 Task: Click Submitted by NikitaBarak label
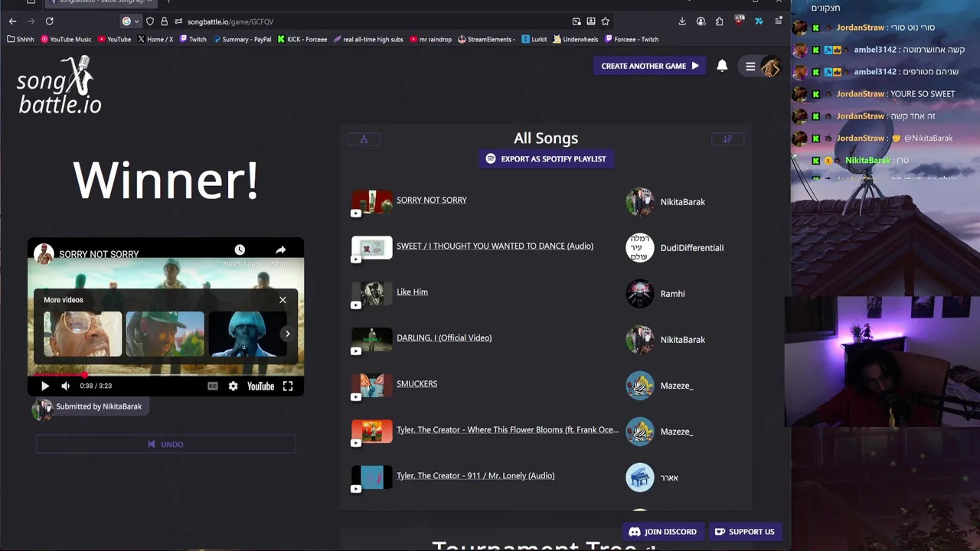(x=99, y=406)
